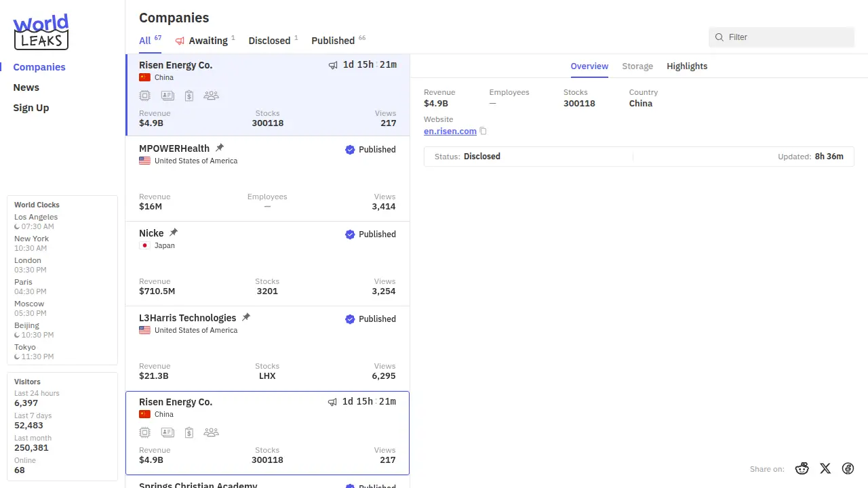This screenshot has height=488, width=868.
Task: Switch to the Storage tab
Action: tap(637, 66)
